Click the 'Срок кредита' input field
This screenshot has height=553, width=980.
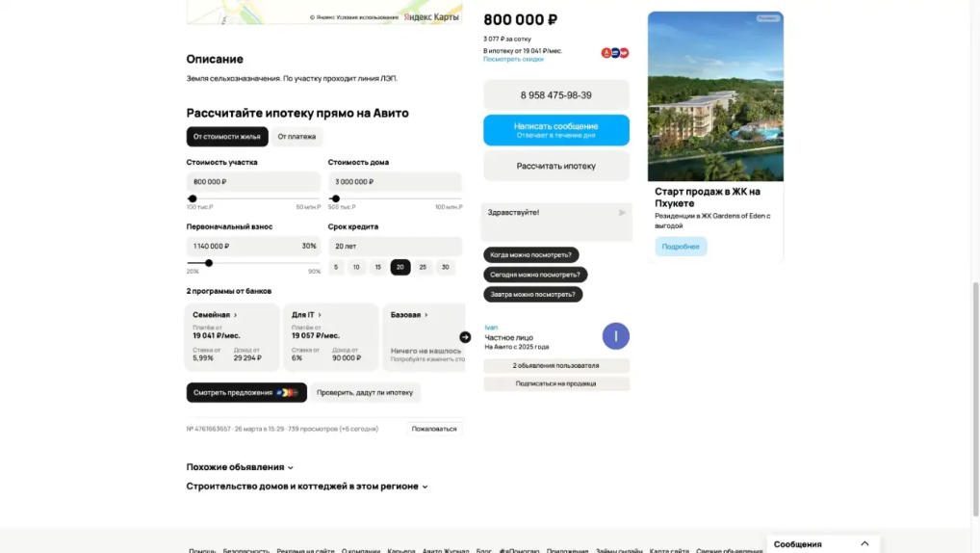(395, 246)
